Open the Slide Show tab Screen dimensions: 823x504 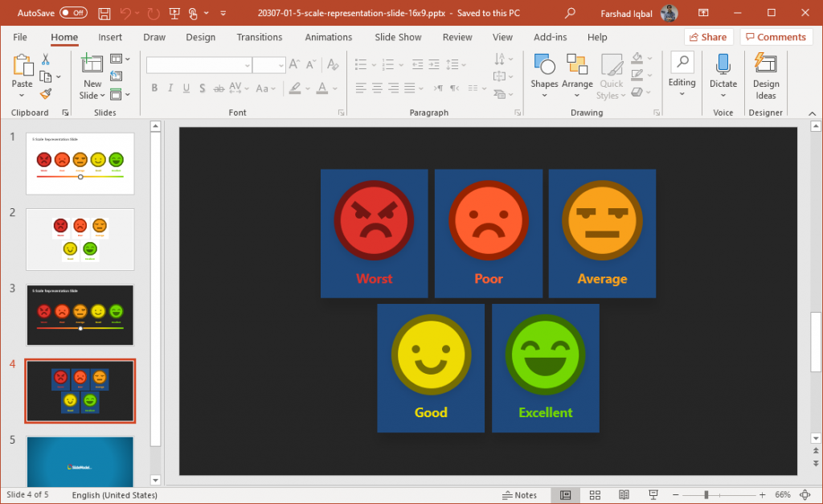click(398, 37)
